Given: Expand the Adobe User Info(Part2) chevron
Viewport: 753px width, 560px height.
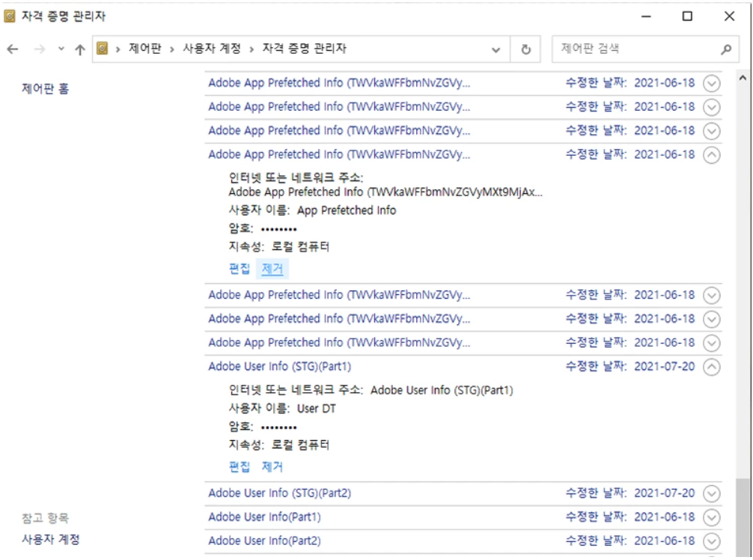Looking at the screenshot, I should [x=712, y=541].
